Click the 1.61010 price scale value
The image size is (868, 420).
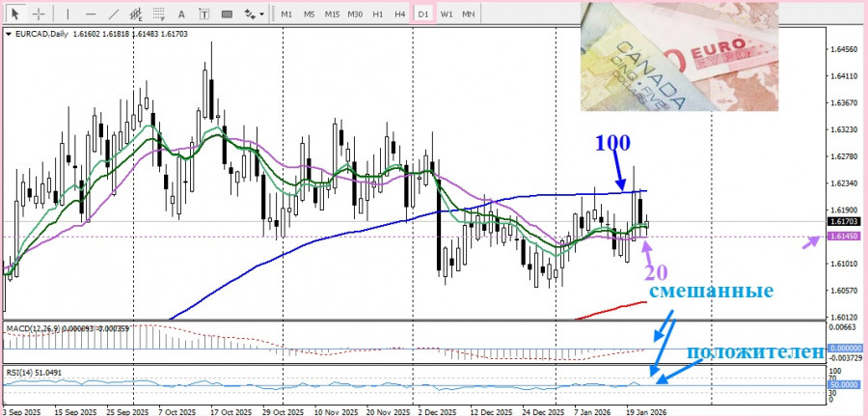coord(845,264)
